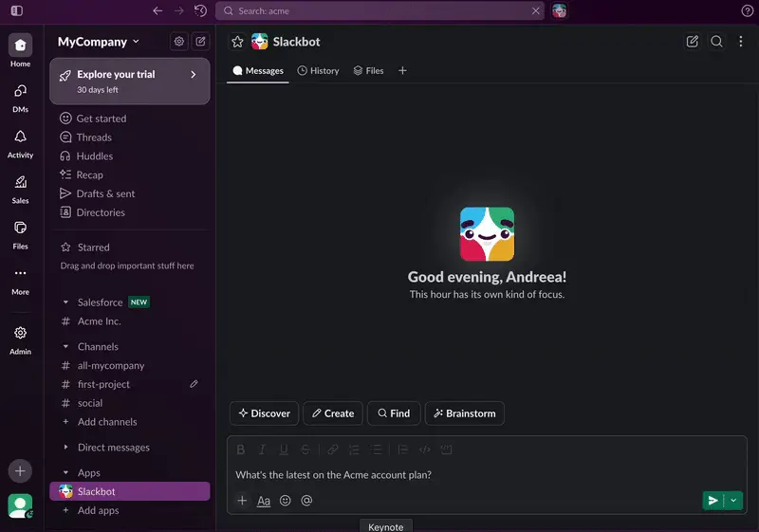Viewport: 759px width, 532px height.
Task: Click the search field at top
Action: pos(379,11)
